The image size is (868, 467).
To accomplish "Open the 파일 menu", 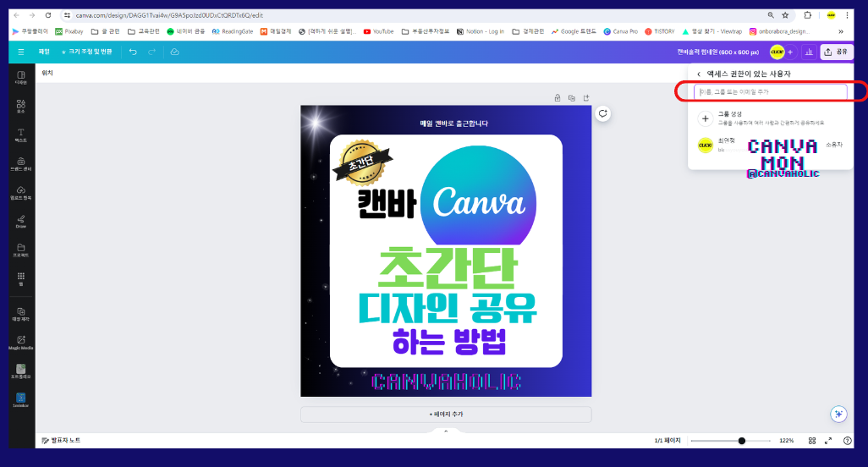I will point(44,52).
